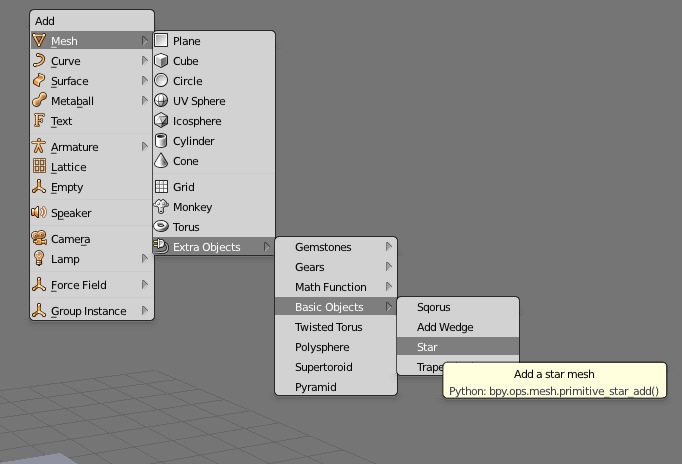Click the Cone icon

click(161, 160)
